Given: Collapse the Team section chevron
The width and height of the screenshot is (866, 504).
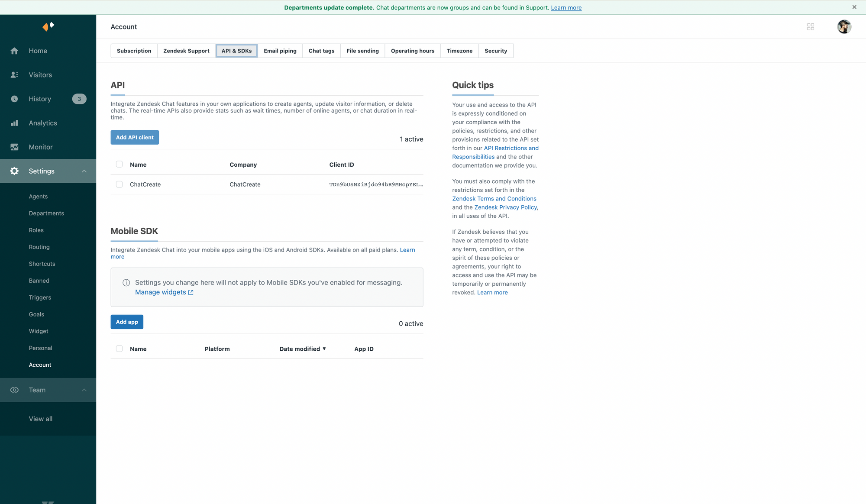Looking at the screenshot, I should click(84, 390).
